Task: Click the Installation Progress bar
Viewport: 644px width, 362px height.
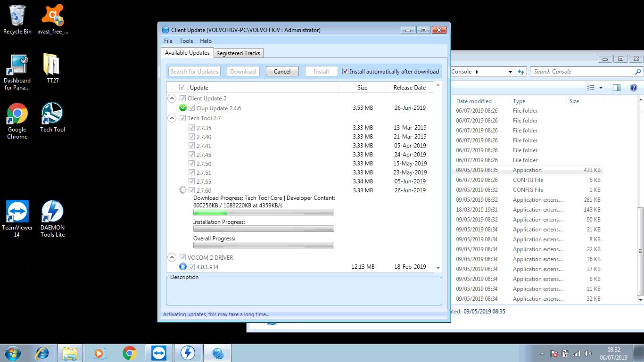Action: (264, 229)
